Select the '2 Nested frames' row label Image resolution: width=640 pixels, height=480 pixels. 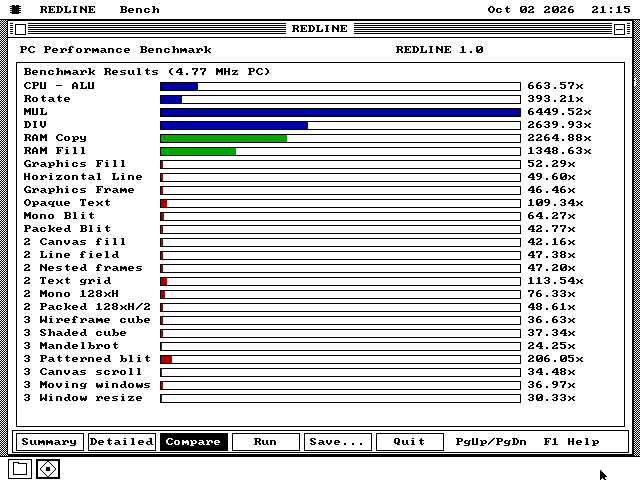(x=83, y=268)
